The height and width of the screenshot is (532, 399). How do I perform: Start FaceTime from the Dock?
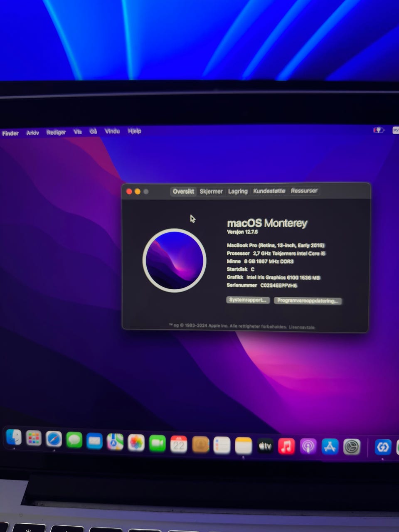click(x=157, y=443)
